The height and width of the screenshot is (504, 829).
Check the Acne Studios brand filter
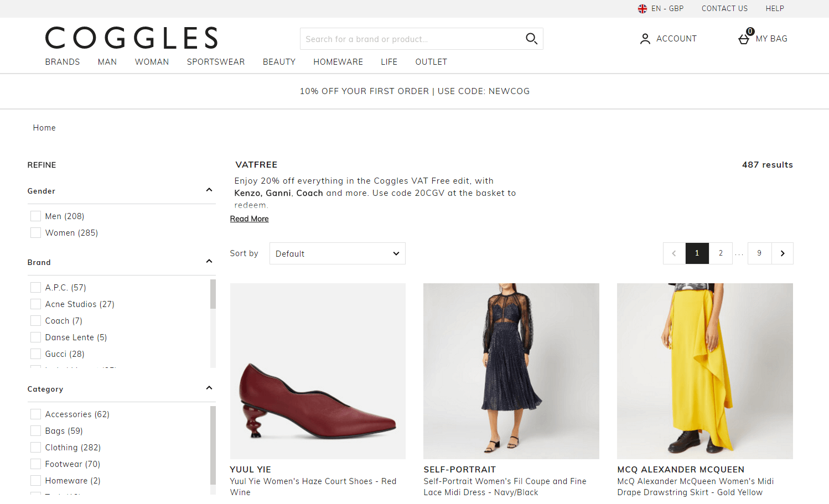point(36,304)
